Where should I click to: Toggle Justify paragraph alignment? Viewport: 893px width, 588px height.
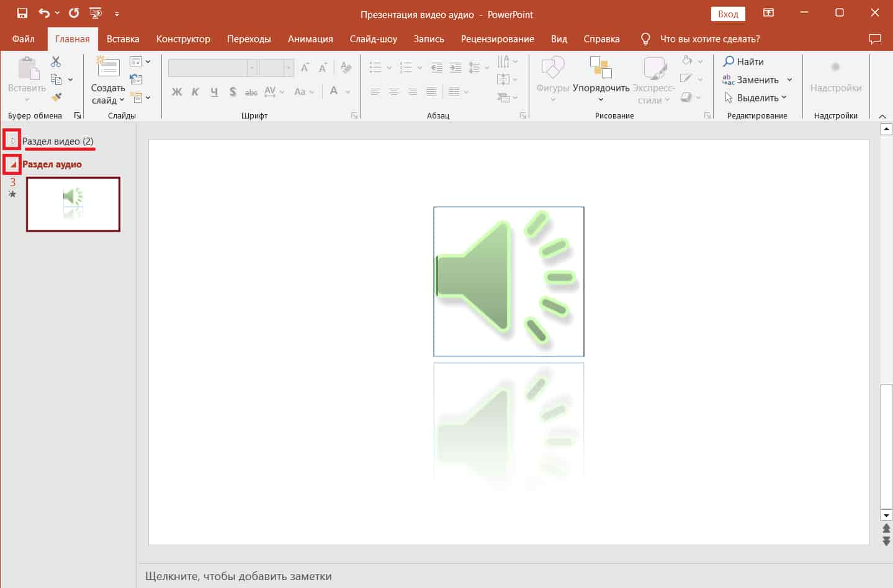coord(431,92)
